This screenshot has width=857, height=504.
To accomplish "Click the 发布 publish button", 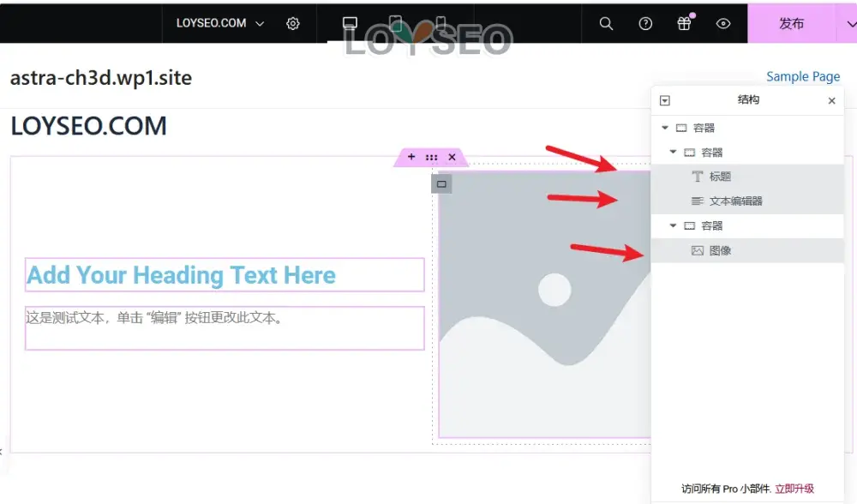I will (791, 23).
